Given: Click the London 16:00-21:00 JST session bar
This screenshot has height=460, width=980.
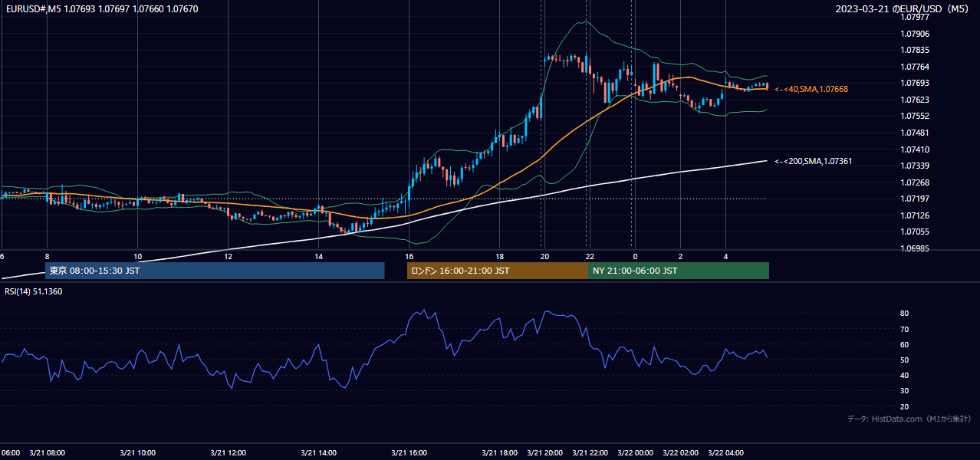Looking at the screenshot, I should click(x=498, y=271).
